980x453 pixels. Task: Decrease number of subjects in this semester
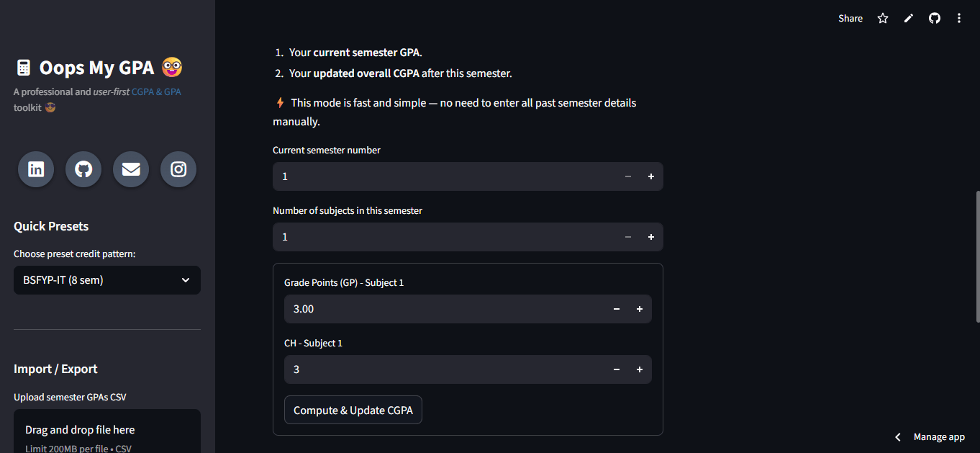pos(627,236)
